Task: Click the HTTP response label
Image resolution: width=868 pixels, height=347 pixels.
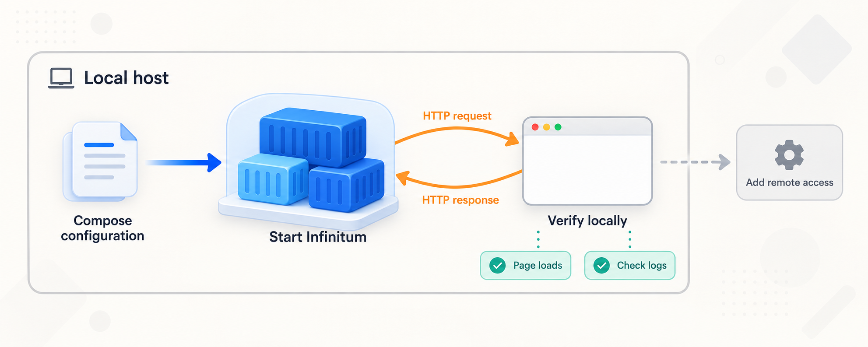Action: 460,200
